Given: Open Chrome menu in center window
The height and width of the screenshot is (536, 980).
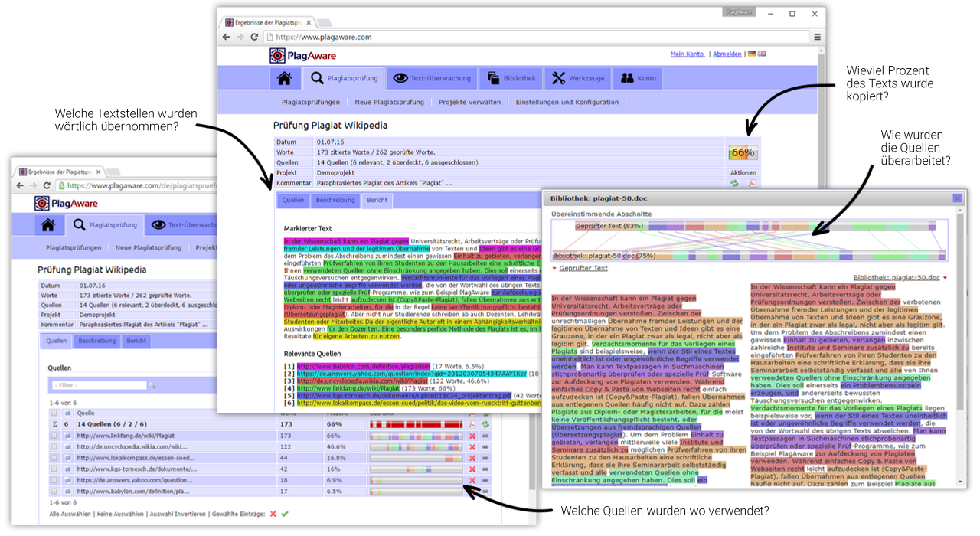Looking at the screenshot, I should (818, 37).
